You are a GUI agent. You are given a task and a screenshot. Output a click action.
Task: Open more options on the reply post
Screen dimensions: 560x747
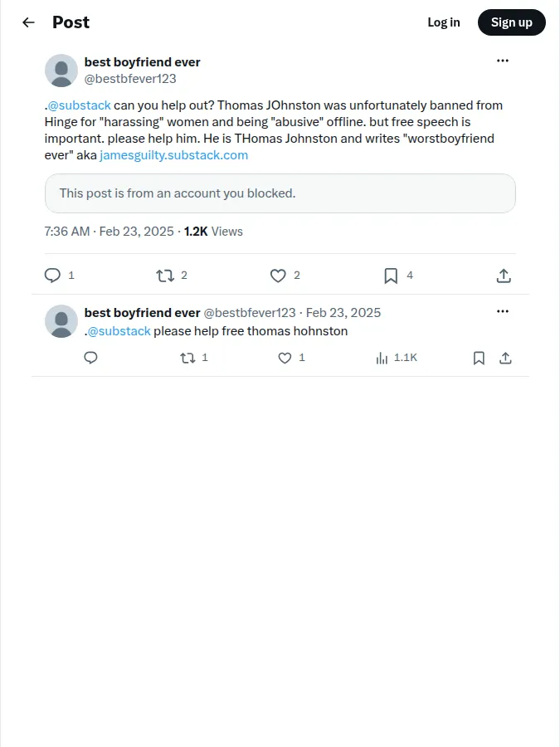coord(503,311)
